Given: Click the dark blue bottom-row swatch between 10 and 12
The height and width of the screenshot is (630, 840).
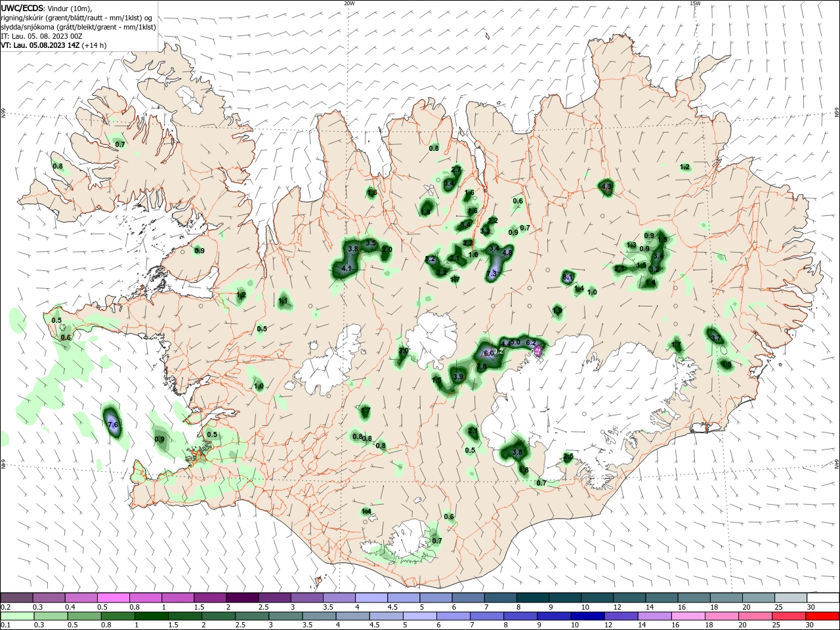Looking at the screenshot, I should click(586, 616).
